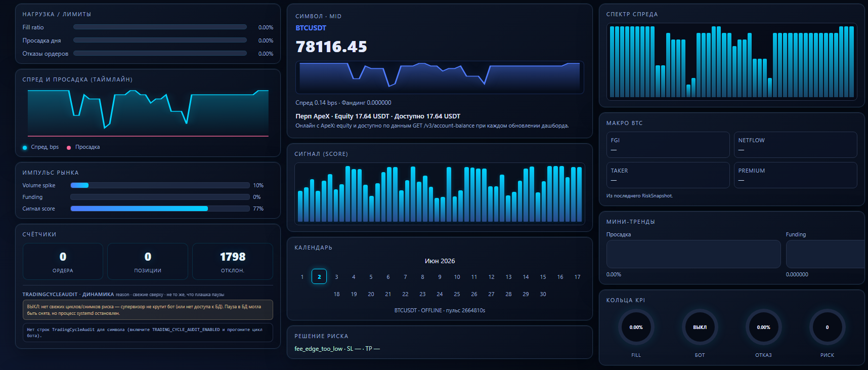Open the ОРДЕРА counter card
Viewport: 868px width, 370px height.
pyautogui.click(x=63, y=261)
